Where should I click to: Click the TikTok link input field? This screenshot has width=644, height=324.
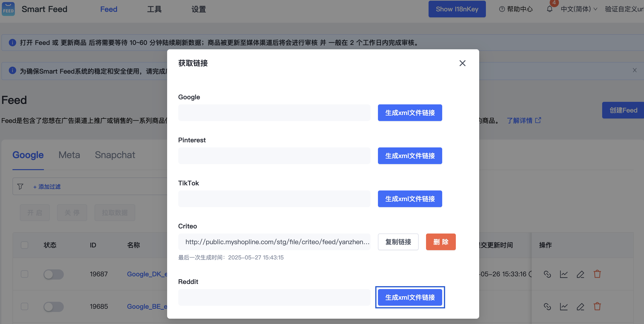tap(274, 199)
